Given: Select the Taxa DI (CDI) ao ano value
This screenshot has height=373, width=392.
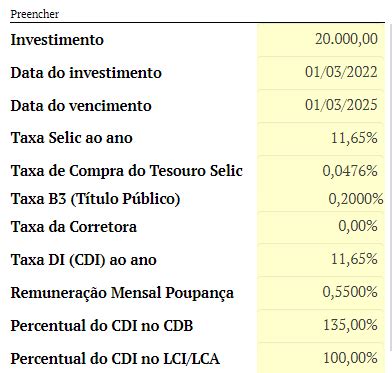Looking at the screenshot, I should [320, 259].
